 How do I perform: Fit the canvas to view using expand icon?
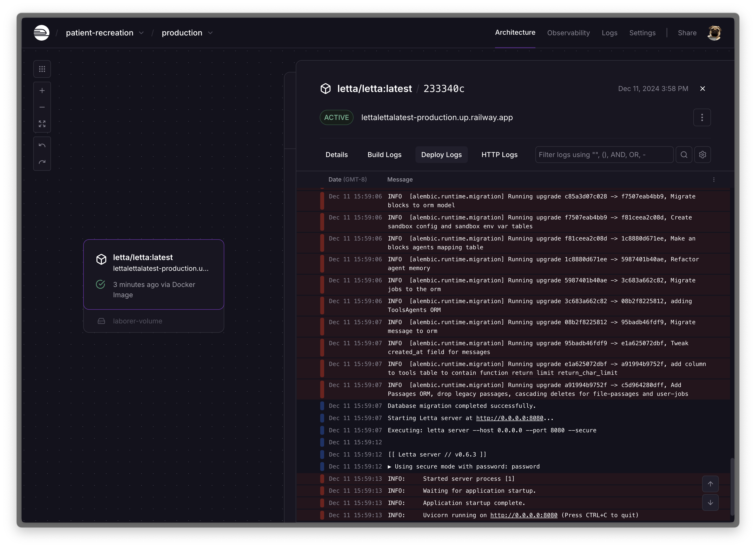point(42,124)
